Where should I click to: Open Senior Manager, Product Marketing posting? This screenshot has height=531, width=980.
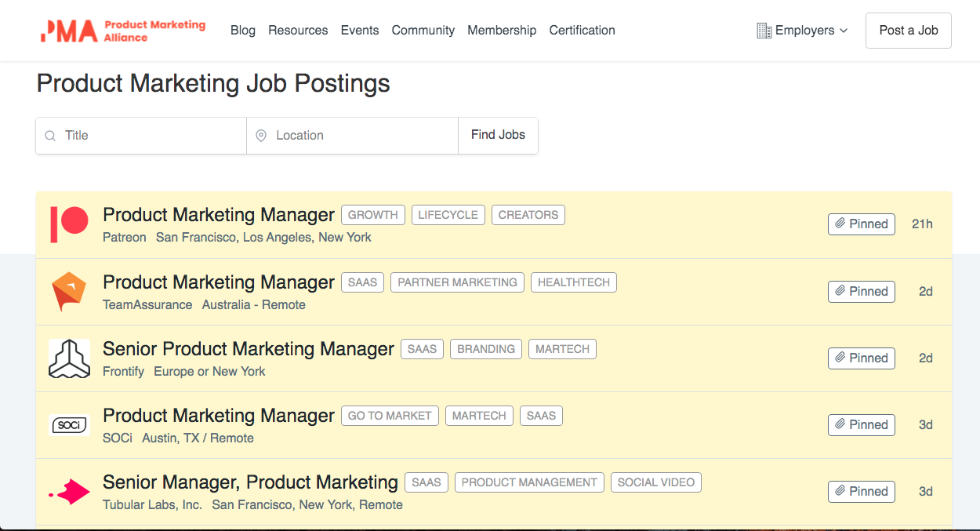point(250,482)
